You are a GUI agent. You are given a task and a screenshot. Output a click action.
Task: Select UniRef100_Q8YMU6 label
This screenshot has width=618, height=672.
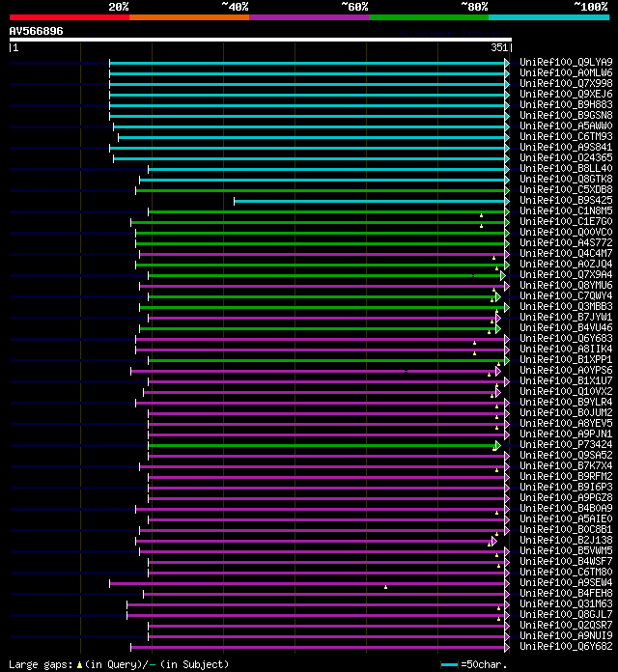point(566,285)
